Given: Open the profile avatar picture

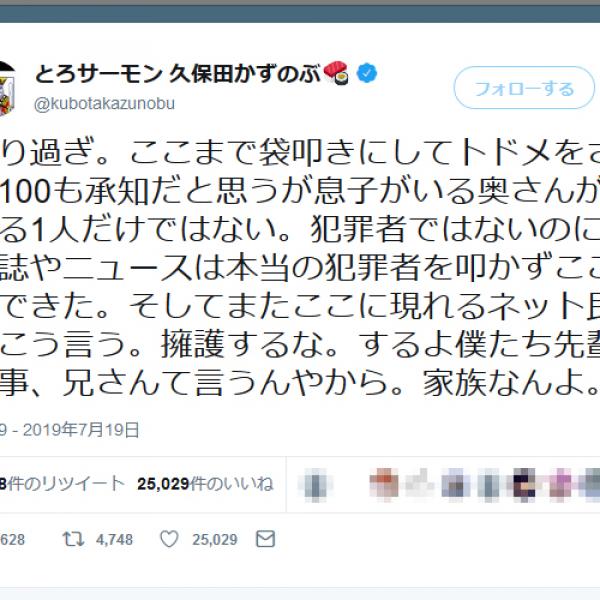Looking at the screenshot, I should (7, 89).
